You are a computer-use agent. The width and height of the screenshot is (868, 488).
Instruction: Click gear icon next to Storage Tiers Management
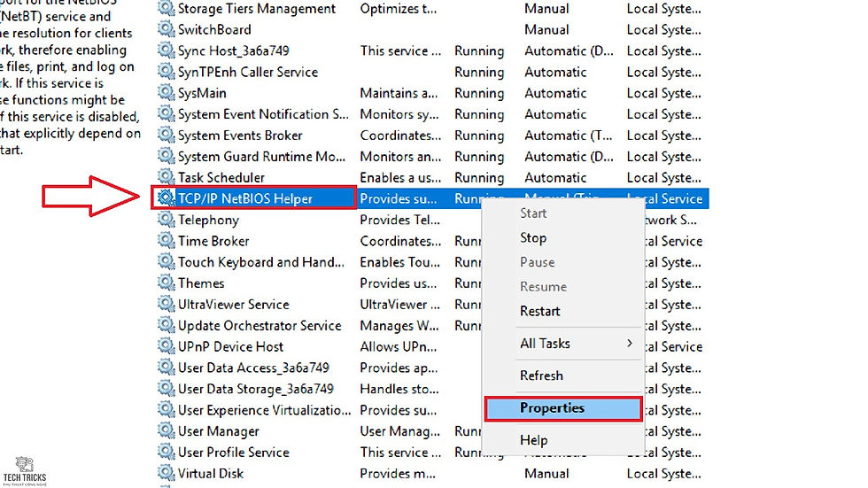click(x=166, y=8)
